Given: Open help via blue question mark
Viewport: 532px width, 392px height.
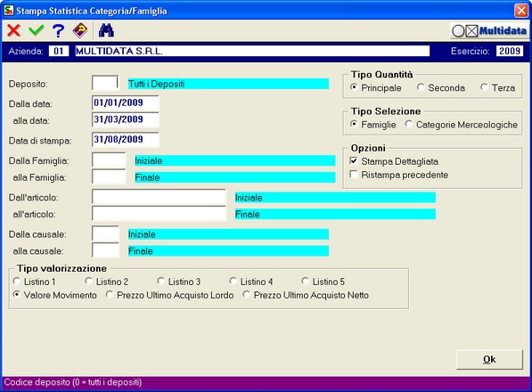Looking at the screenshot, I should click(x=58, y=31).
